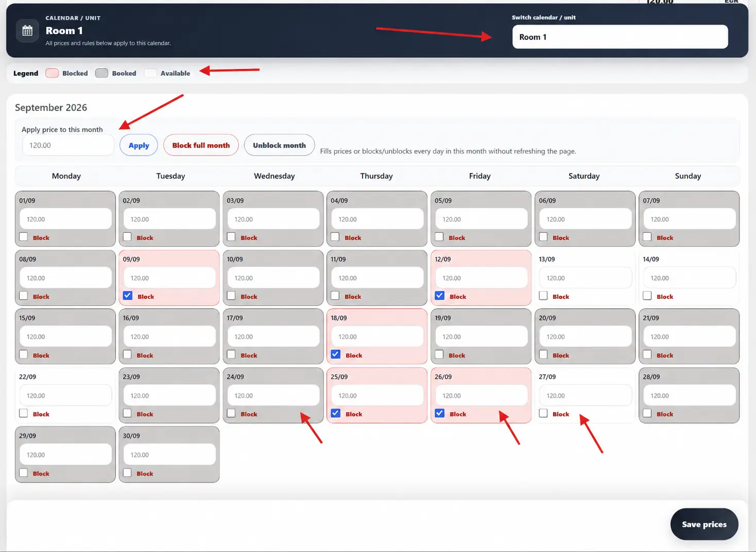Enable the Block checkbox for 22/09
The width and height of the screenshot is (756, 552).
pos(24,413)
